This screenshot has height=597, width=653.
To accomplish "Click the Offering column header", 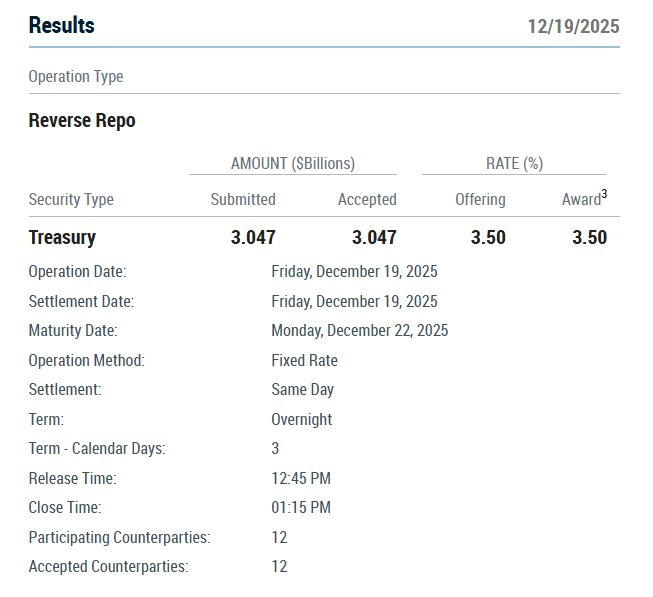I will (480, 199).
